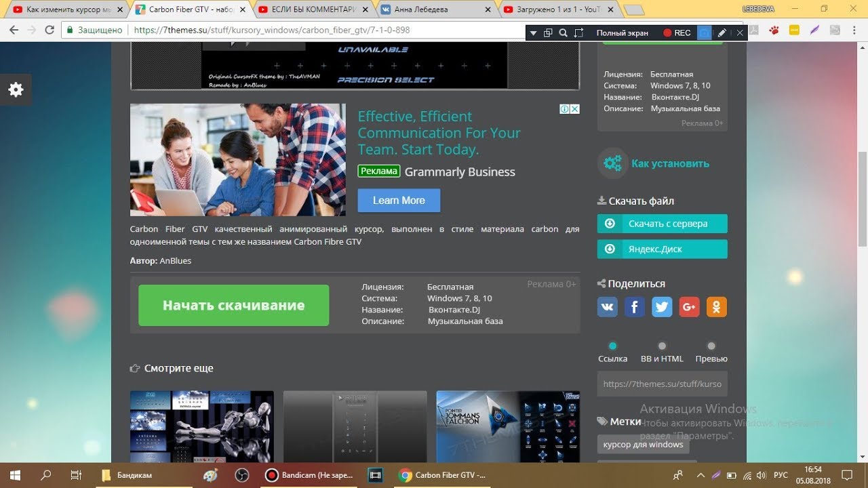Open video editor film icon in taskbar
This screenshot has width=868, height=488.
(x=375, y=475)
